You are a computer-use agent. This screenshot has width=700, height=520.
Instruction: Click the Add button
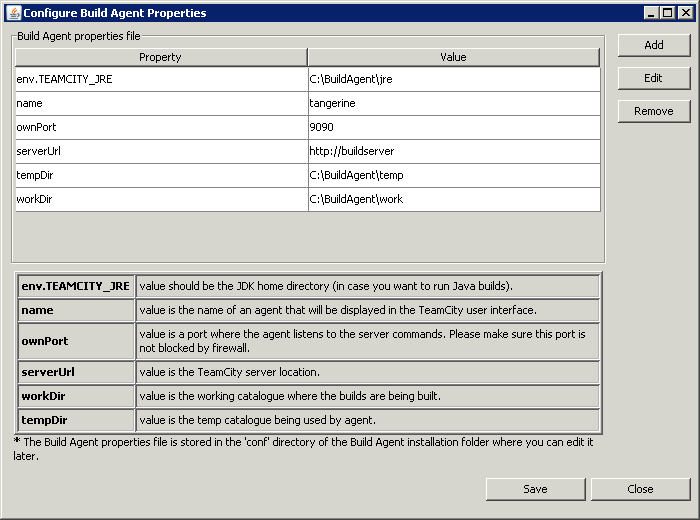pyautogui.click(x=654, y=45)
